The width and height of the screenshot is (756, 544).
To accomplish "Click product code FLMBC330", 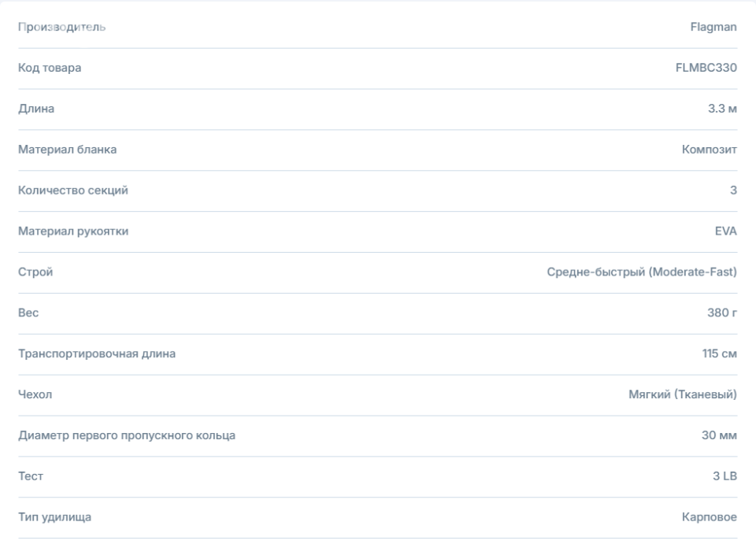I will [706, 68].
